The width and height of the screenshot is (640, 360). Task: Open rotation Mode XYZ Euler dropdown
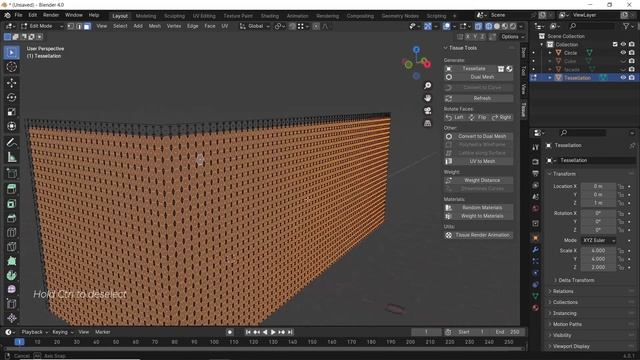coord(598,240)
